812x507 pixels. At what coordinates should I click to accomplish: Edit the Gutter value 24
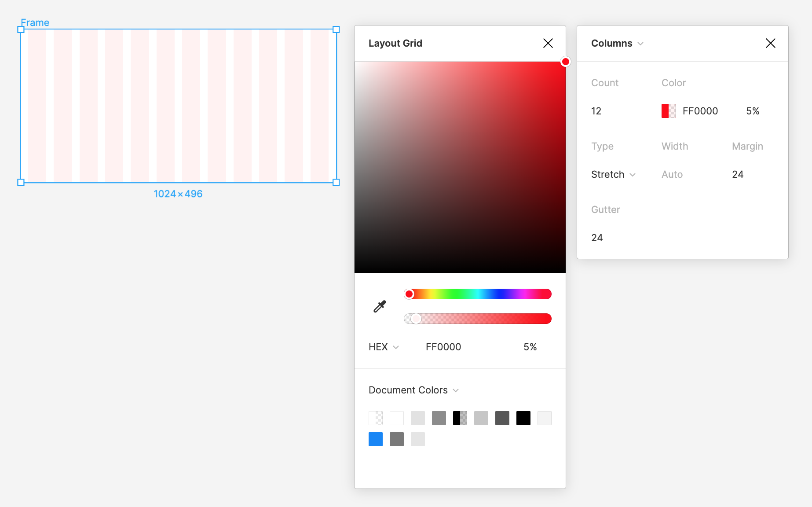coord(597,238)
